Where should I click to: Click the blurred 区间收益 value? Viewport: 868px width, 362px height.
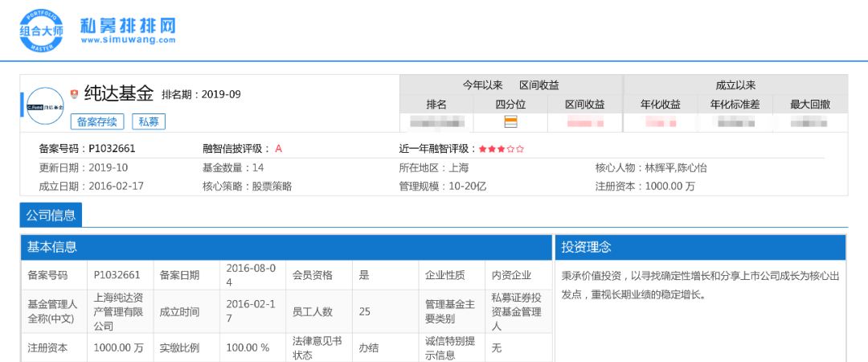(585, 122)
